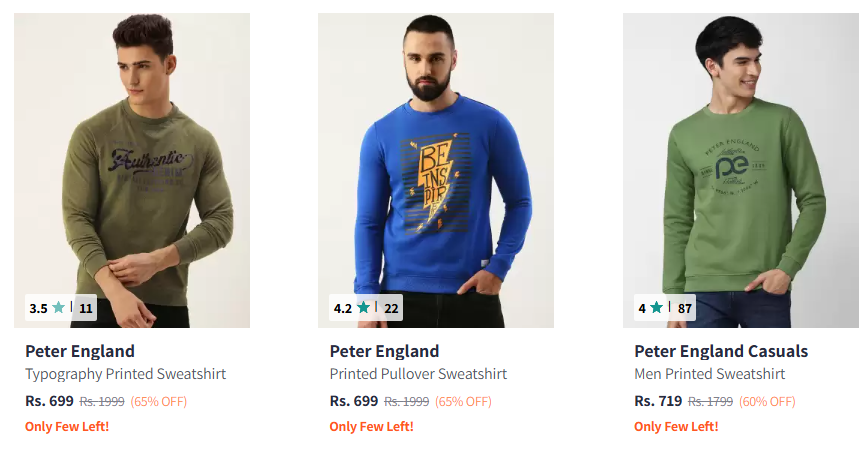Select the Men Printed Sweatshirt title
Screen dimensions: 868x461
[x=709, y=374]
